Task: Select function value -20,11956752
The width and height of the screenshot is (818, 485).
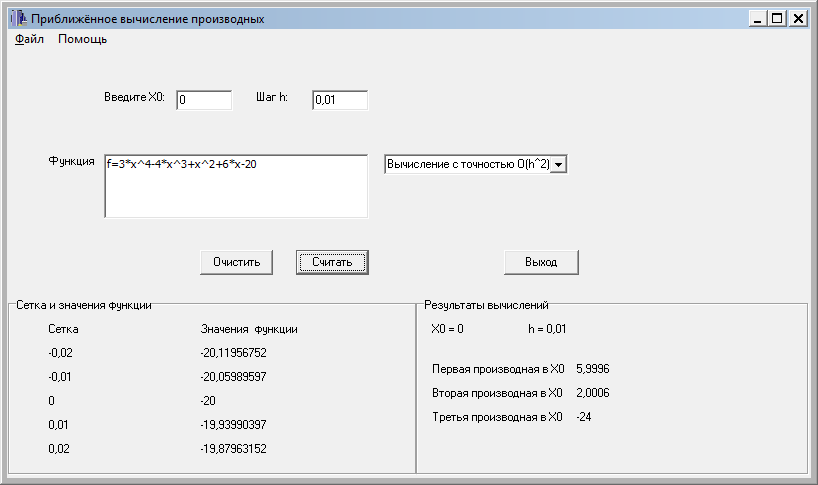Action: click(234, 353)
